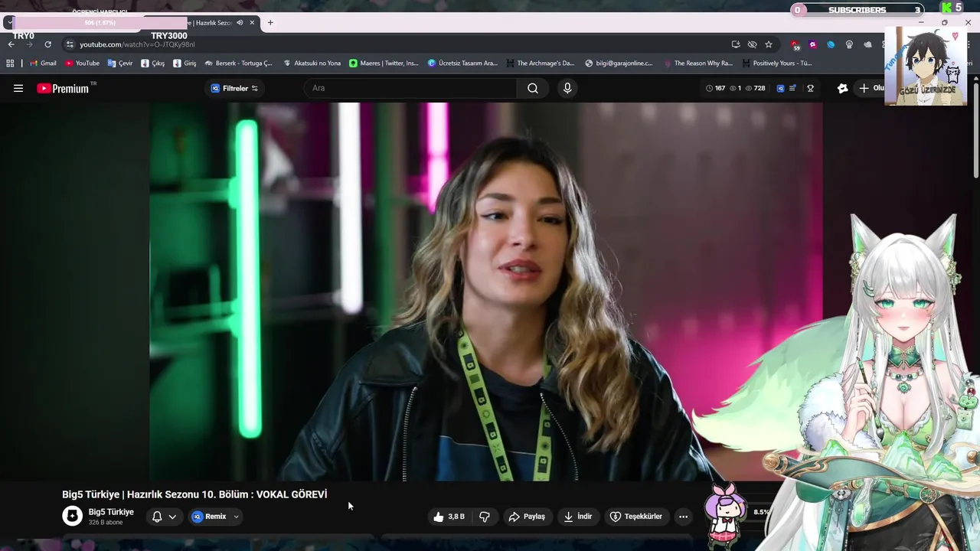This screenshot has height=551, width=980.
Task: Toggle notification bell for Big5 Türkiye
Action: (157, 517)
